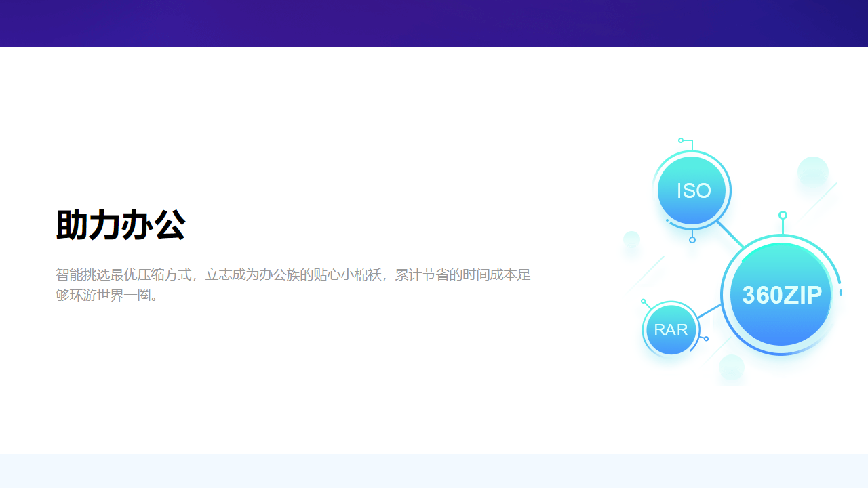Select the purple header banner
Screen dimensions: 868x488
(434, 24)
